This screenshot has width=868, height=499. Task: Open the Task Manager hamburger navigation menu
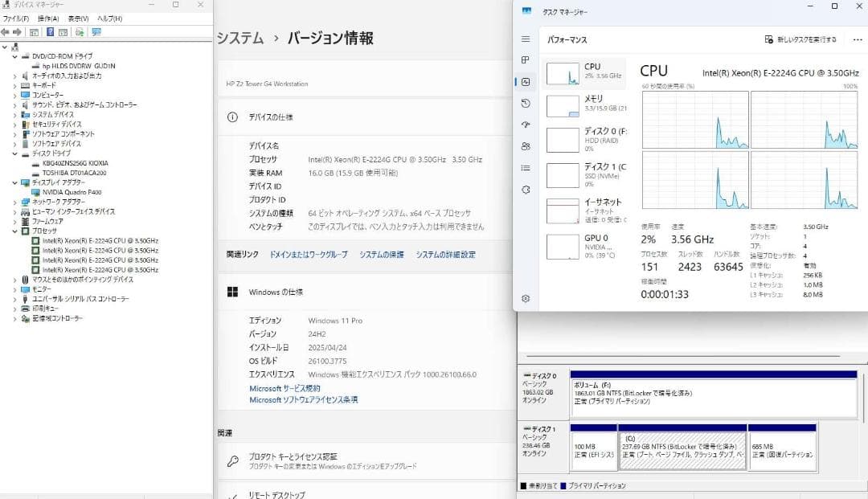(x=524, y=39)
